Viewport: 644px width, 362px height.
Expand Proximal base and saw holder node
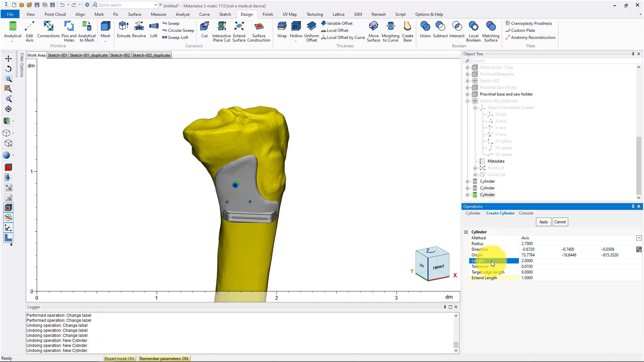(x=467, y=94)
